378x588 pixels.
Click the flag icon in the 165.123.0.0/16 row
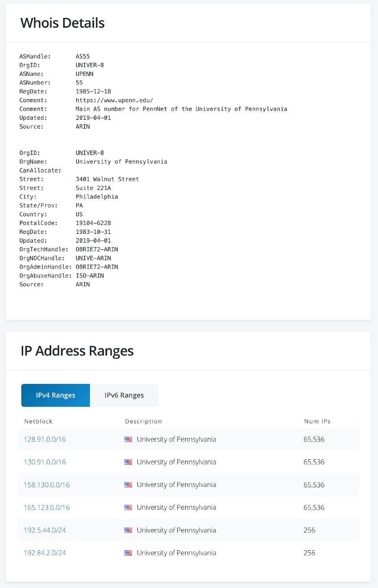pos(128,507)
